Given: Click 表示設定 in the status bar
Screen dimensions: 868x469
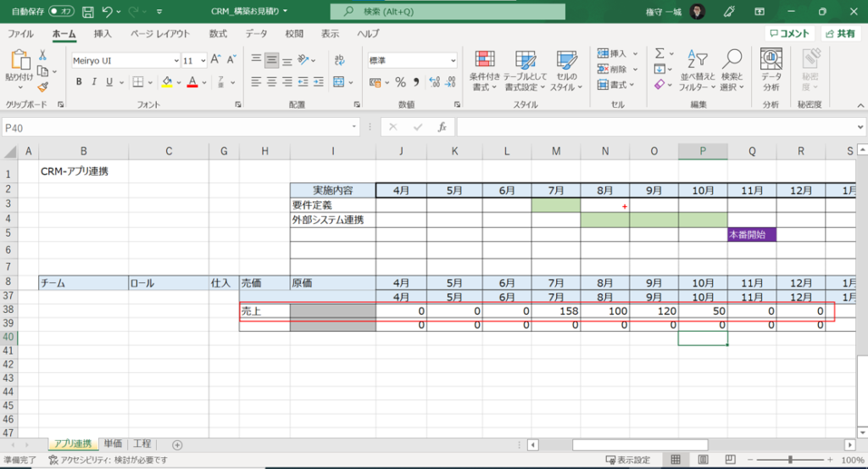Looking at the screenshot, I should click(627, 460).
